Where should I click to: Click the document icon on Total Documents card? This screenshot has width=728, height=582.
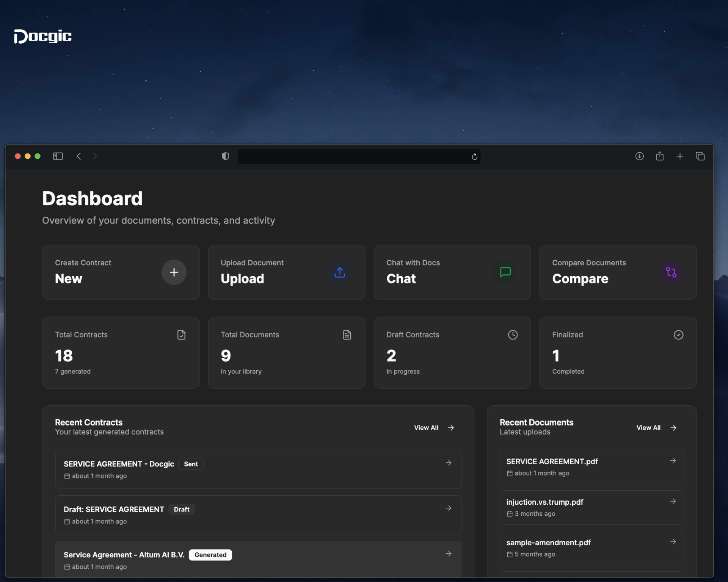(347, 335)
